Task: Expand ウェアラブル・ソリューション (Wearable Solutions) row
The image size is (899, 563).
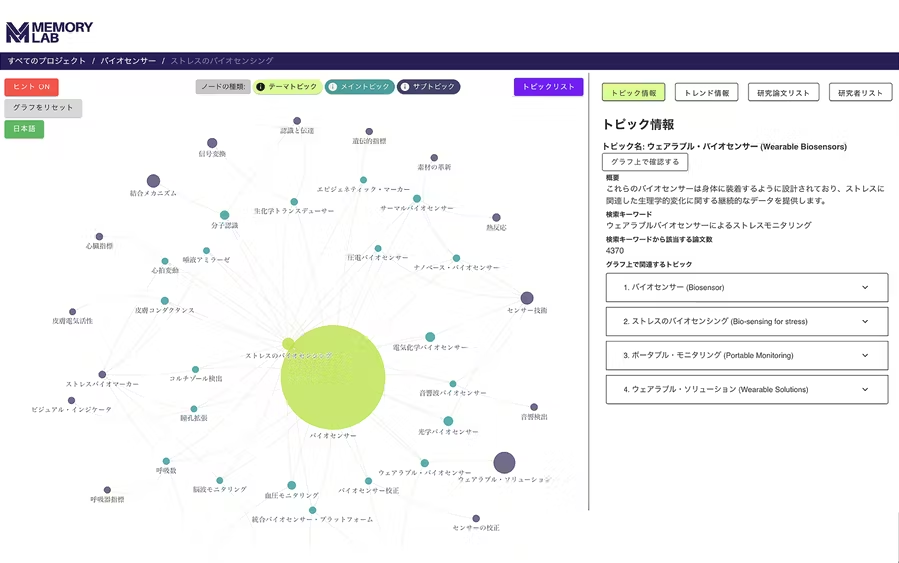Action: point(746,390)
